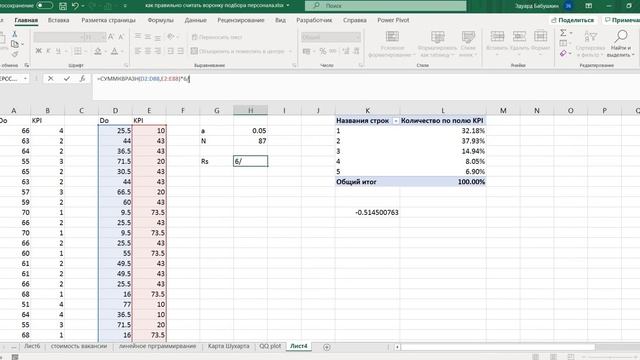Click the Поиск search box

click(x=386, y=6)
